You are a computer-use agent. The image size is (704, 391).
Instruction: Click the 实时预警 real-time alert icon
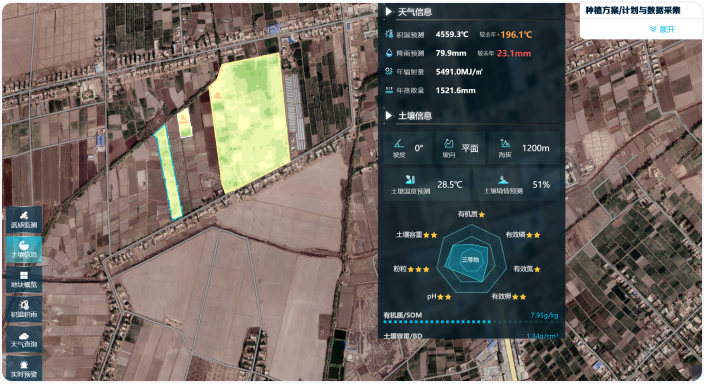24,368
